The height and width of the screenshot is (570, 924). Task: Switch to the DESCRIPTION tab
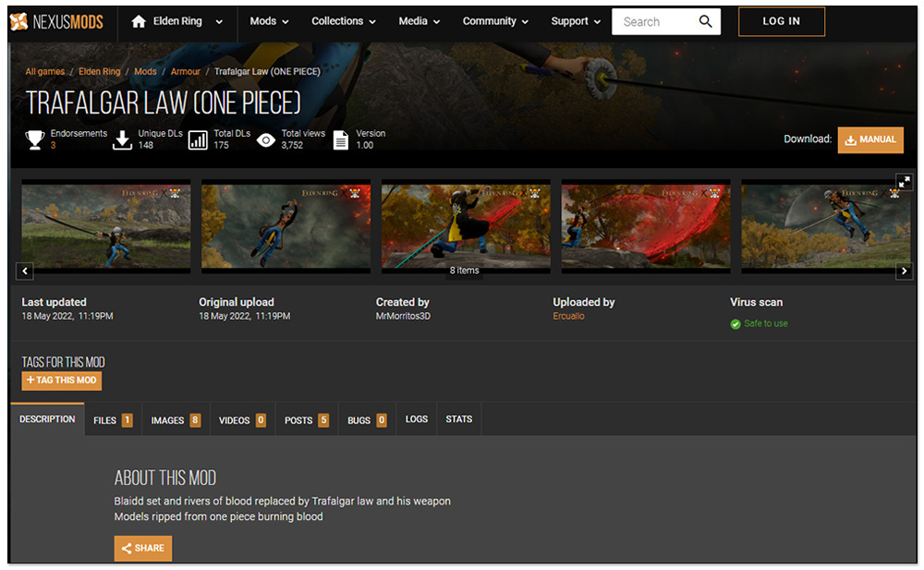(x=47, y=419)
